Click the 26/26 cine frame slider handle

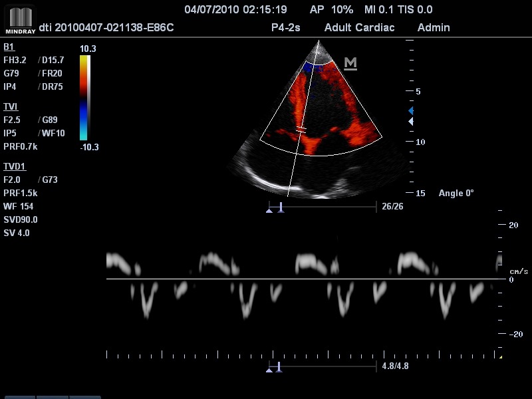click(281, 208)
